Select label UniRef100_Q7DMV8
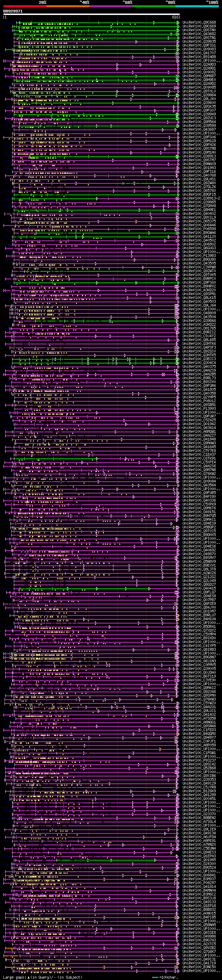222x980 pixels. click(x=199, y=206)
